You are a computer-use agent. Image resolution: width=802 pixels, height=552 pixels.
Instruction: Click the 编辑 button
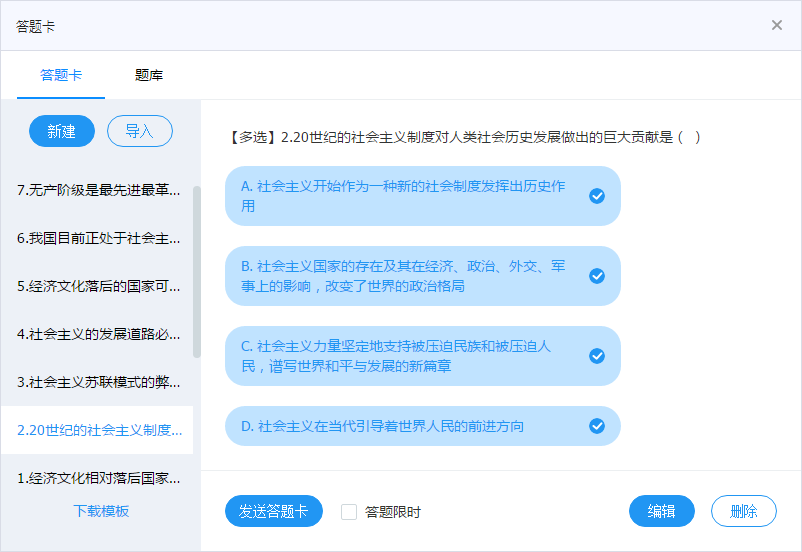click(661, 511)
